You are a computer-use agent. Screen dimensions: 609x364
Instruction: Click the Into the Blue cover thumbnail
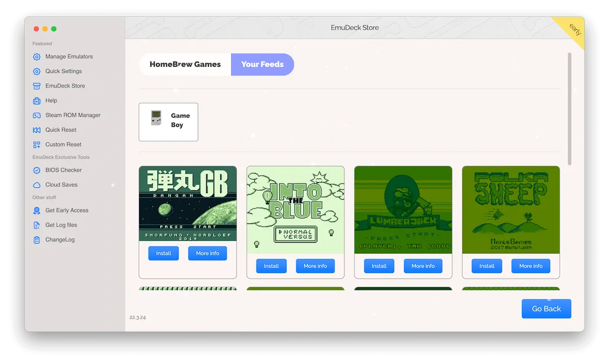[x=296, y=210]
